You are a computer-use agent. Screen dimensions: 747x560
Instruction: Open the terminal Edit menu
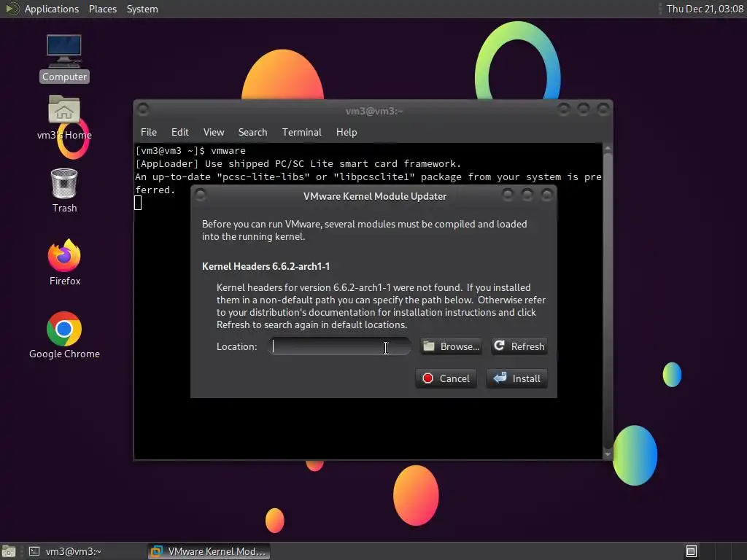click(x=179, y=133)
